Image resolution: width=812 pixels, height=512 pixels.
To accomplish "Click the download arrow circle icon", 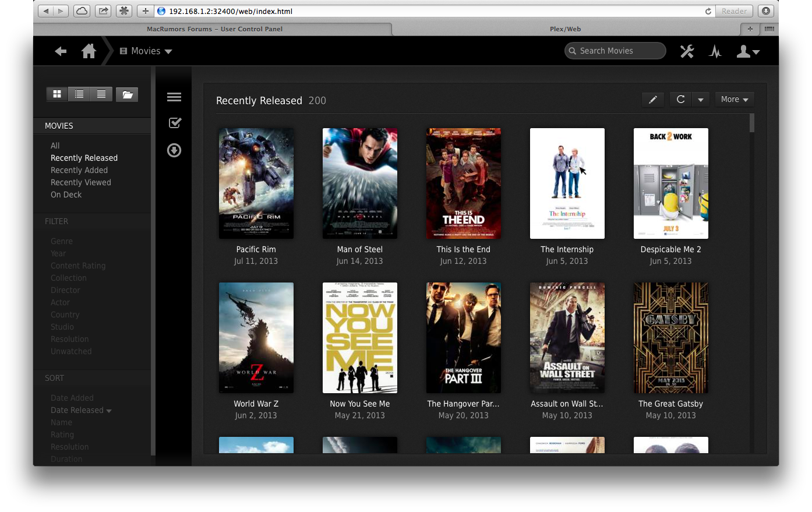I will coord(174,150).
